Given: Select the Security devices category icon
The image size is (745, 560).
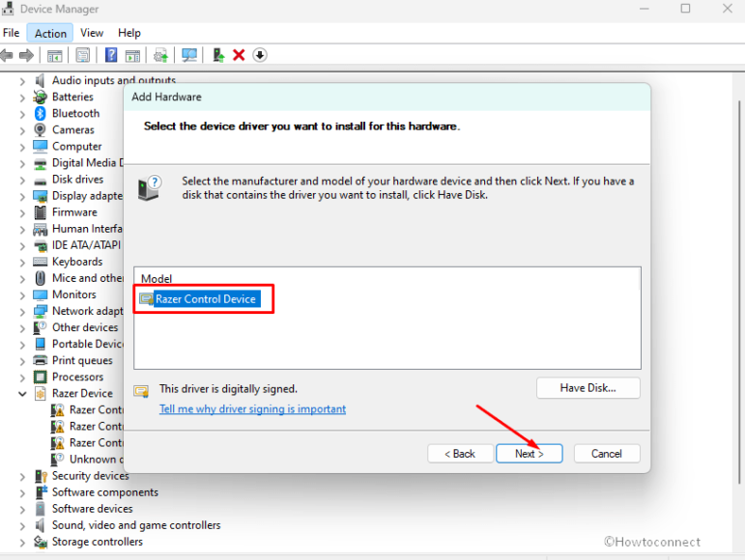Looking at the screenshot, I should click(41, 476).
